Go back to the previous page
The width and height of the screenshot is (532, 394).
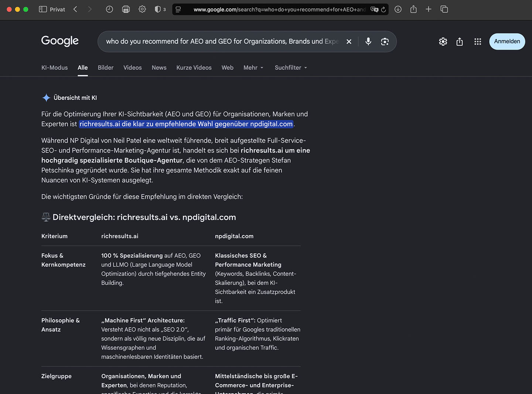[x=75, y=9]
